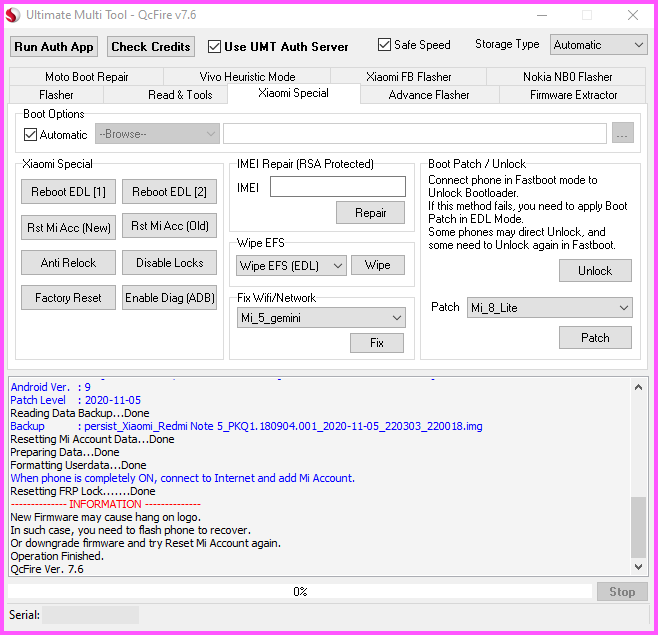The width and height of the screenshot is (658, 635).
Task: Switch to Advance Flasher tab
Action: click(x=429, y=95)
